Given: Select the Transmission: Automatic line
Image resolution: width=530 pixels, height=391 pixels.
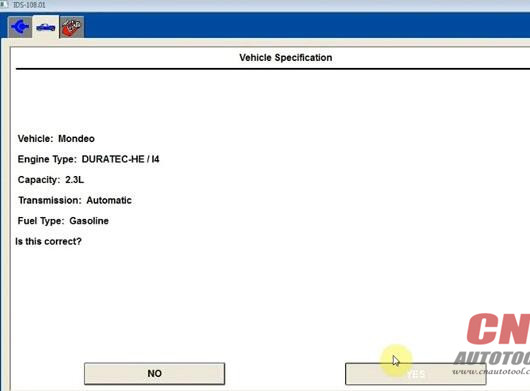Looking at the screenshot, I should coord(75,200).
